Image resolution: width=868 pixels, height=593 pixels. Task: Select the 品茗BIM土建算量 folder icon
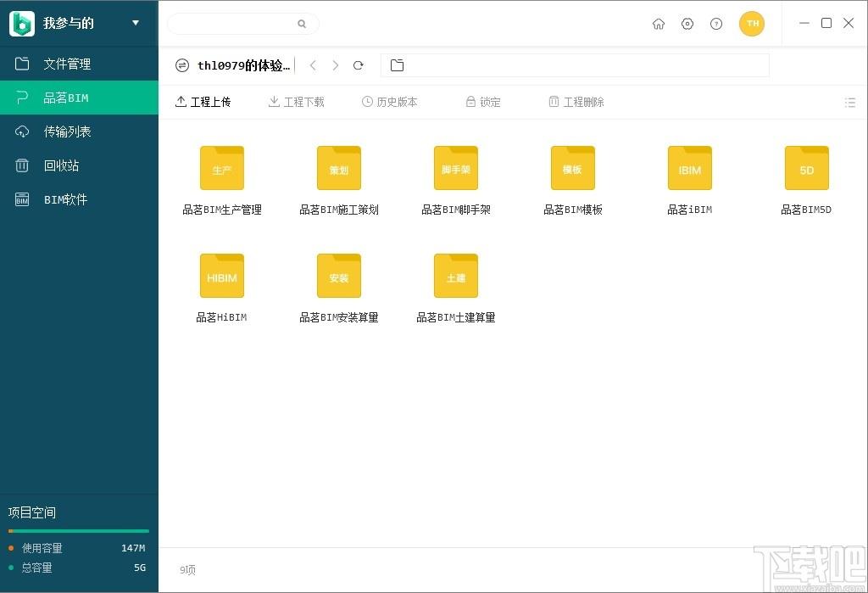point(455,276)
